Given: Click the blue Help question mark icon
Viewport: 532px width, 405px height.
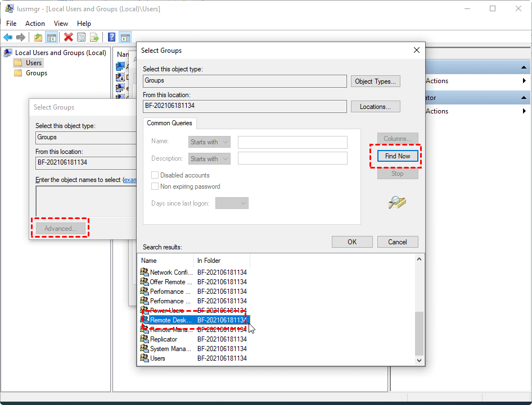Looking at the screenshot, I should coord(111,38).
